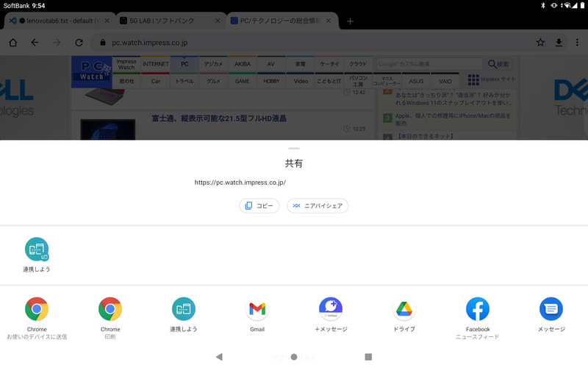This screenshot has width=588, height=368.
Task: Open トラベル nav item
Action: [184, 81]
